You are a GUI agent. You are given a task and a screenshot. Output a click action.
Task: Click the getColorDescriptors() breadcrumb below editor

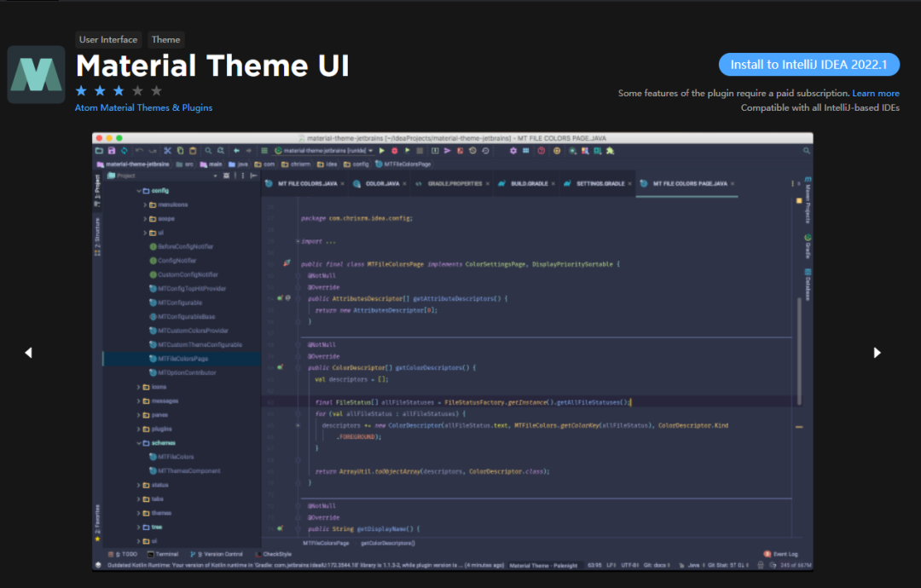[x=388, y=544]
